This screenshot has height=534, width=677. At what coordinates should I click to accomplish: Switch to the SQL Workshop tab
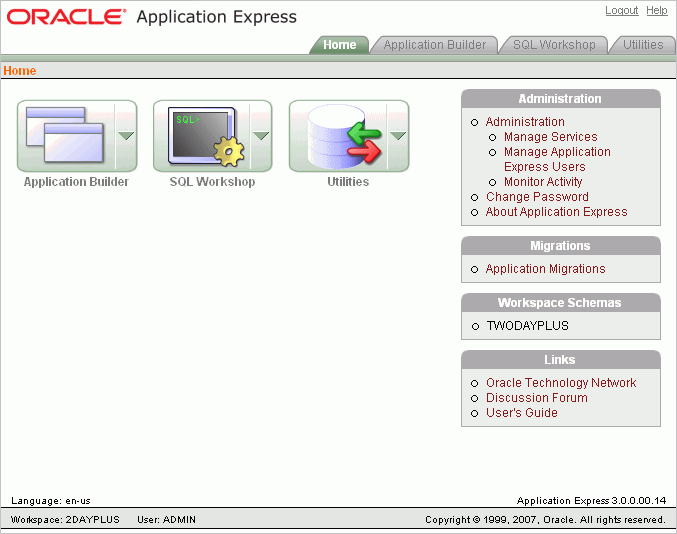[553, 45]
